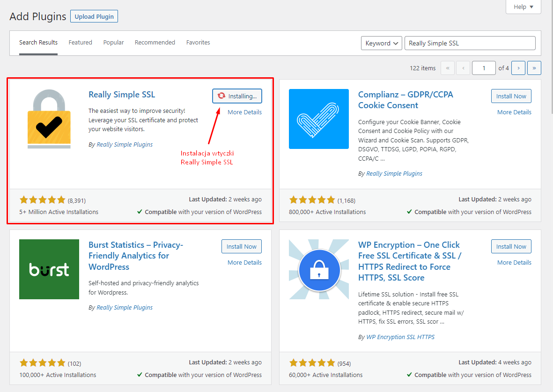The height and width of the screenshot is (392, 553).
Task: Switch to the Featured tab
Action: pyautogui.click(x=81, y=42)
